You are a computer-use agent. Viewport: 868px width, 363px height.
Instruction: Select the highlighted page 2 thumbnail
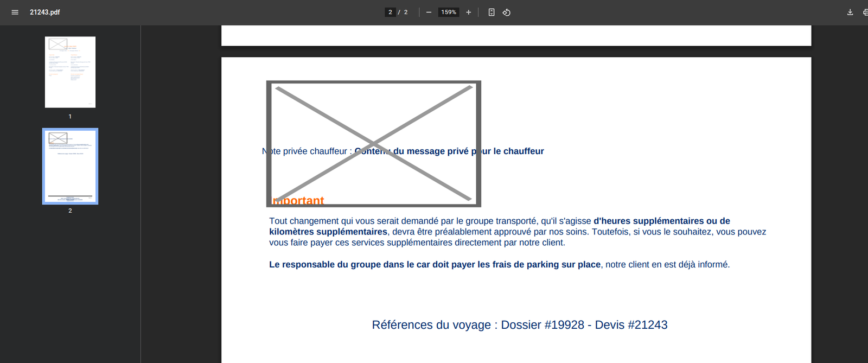click(70, 166)
